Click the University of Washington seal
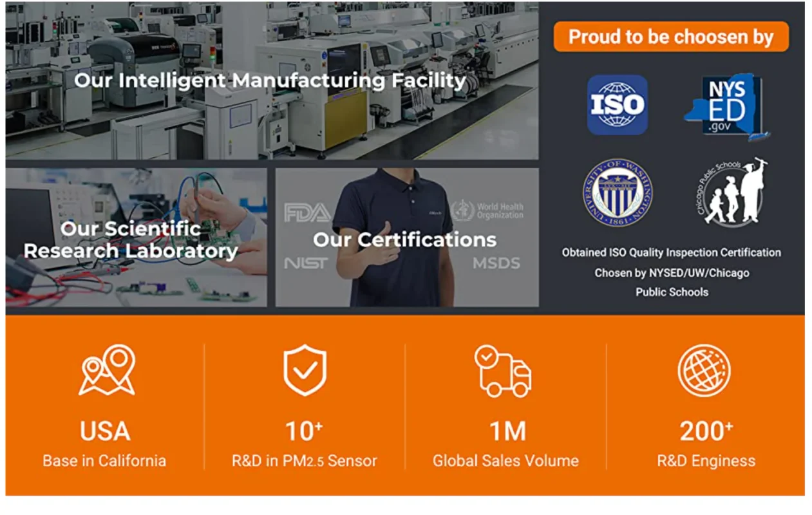This screenshot has width=812, height=515. tap(618, 192)
